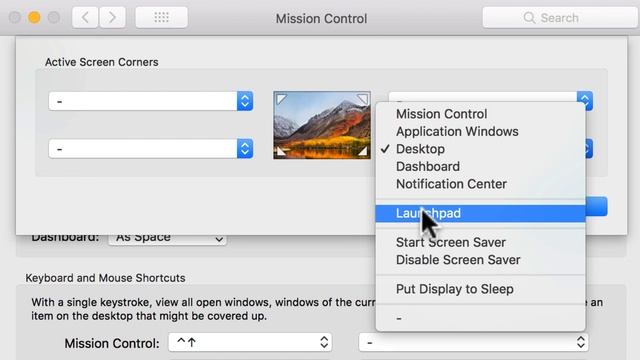Image resolution: width=640 pixels, height=360 pixels.
Task: Open the top-left corner dropdown
Action: [x=151, y=101]
